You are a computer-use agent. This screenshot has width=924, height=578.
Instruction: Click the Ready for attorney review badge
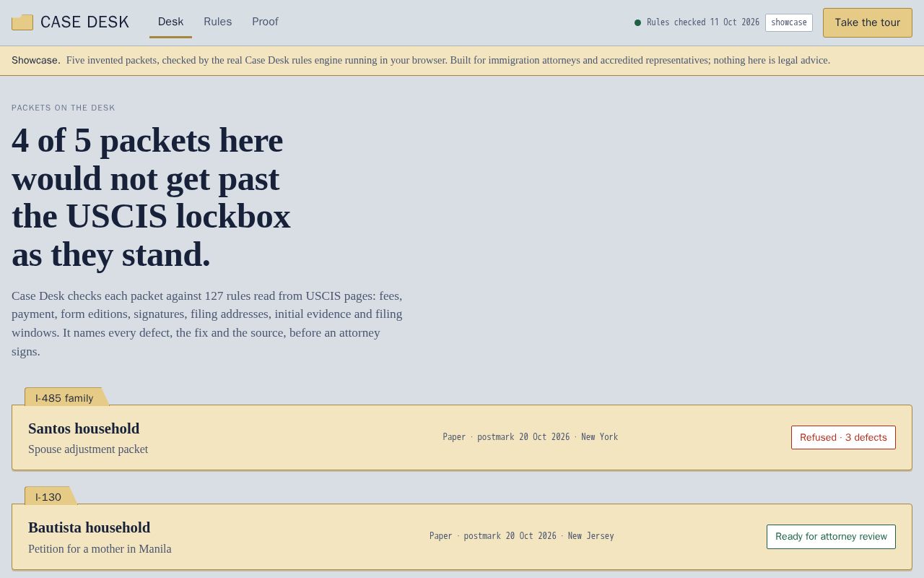click(x=831, y=536)
